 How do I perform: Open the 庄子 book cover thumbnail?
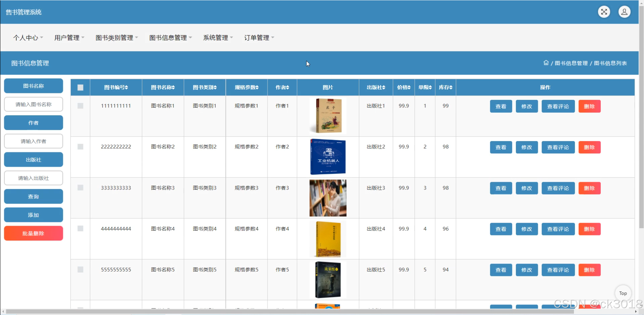pyautogui.click(x=328, y=116)
